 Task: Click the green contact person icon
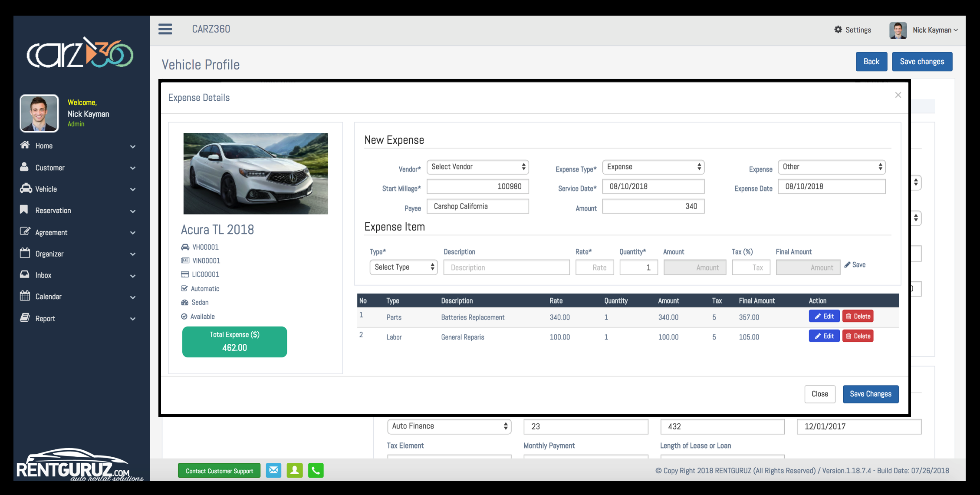pos(294,470)
